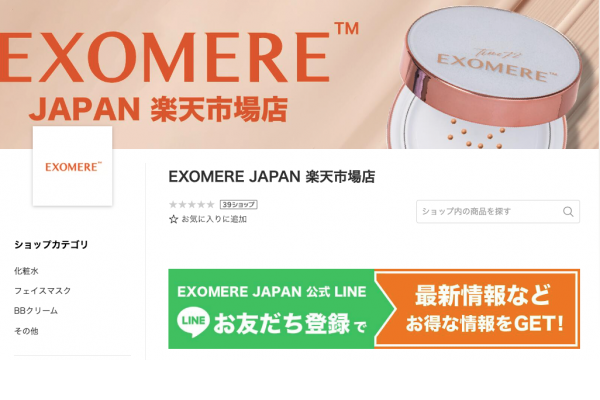The image size is (600, 400).
Task: Click the EXOMERE square shop logo
Action: coord(72,166)
